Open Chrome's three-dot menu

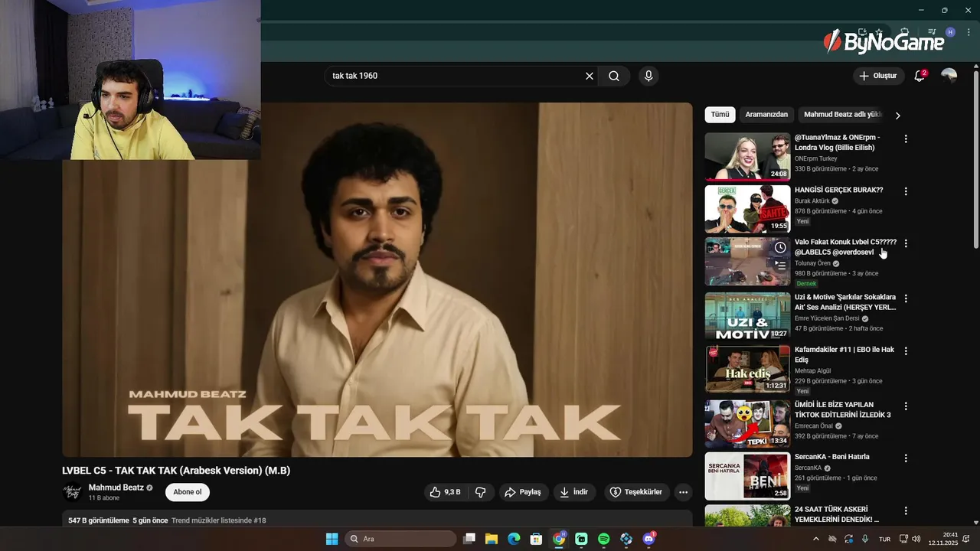pos(969,32)
